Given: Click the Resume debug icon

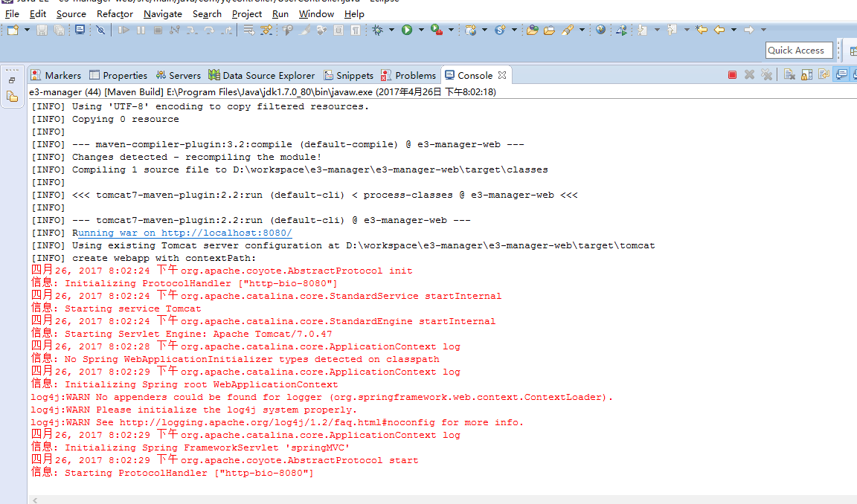Looking at the screenshot, I should 123,30.
